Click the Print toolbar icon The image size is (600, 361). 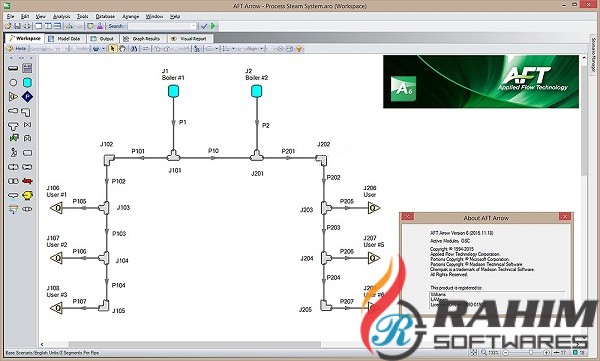[27, 26]
